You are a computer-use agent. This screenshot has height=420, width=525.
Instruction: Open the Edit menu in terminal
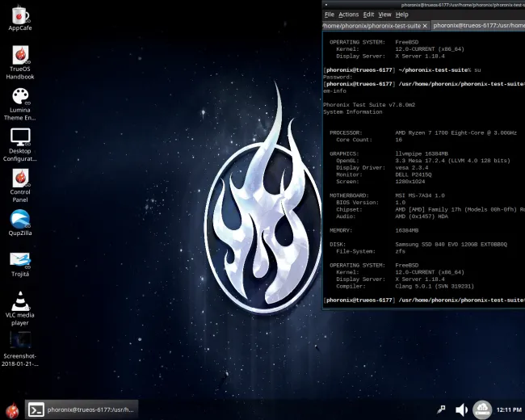pos(368,15)
